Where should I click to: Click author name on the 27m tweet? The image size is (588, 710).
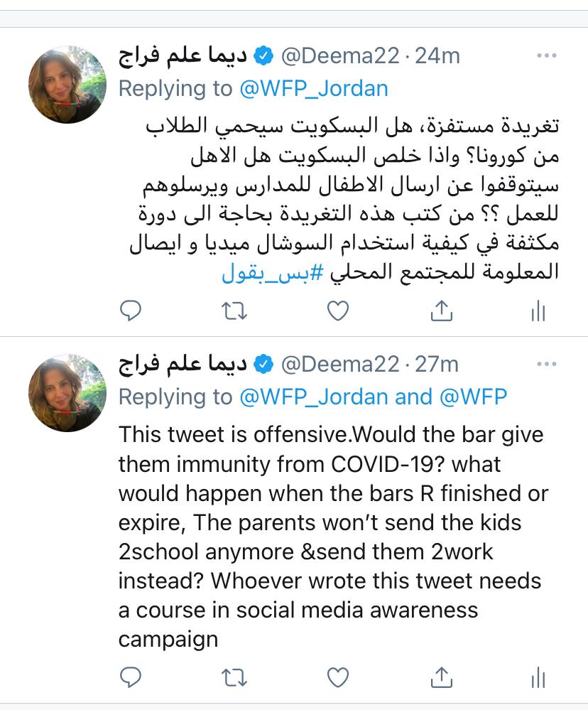tap(183, 364)
